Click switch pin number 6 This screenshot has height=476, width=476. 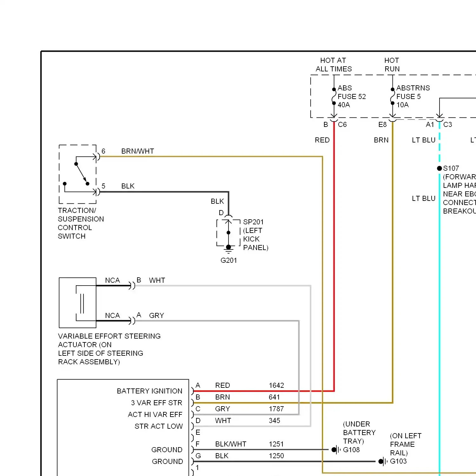pos(103,151)
